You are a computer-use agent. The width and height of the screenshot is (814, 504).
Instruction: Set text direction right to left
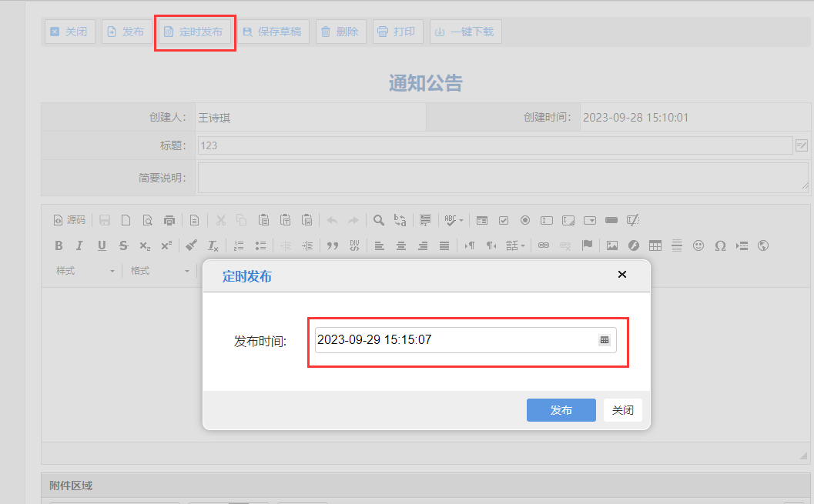pyautogui.click(x=491, y=245)
